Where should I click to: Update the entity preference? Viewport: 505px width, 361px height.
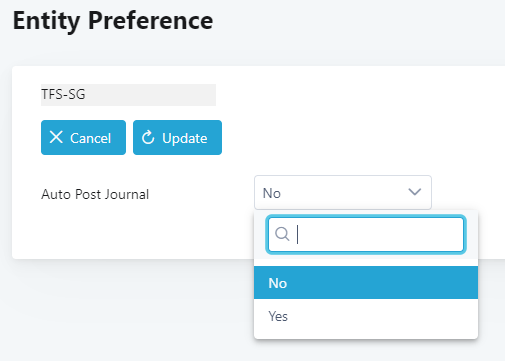click(177, 137)
